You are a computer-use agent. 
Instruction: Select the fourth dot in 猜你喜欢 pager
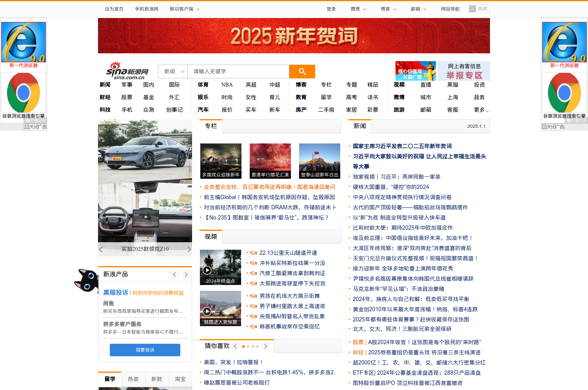(258, 346)
